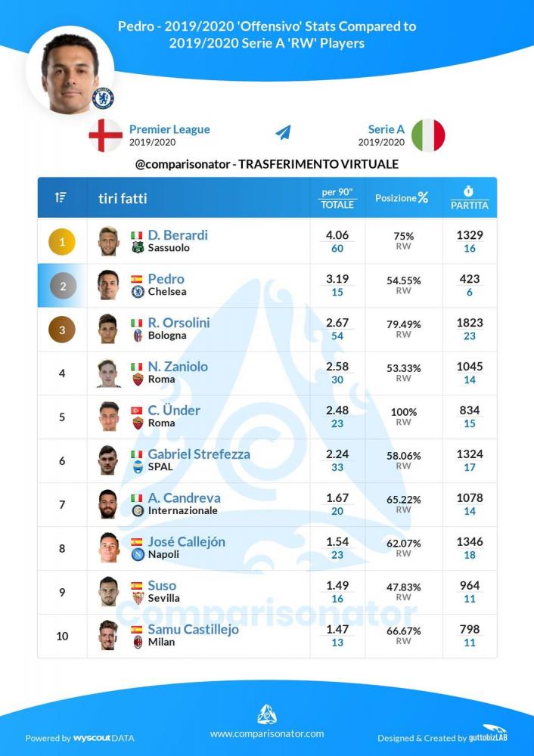Click the José Callejón name link
The height and width of the screenshot is (756, 534).
point(186,542)
